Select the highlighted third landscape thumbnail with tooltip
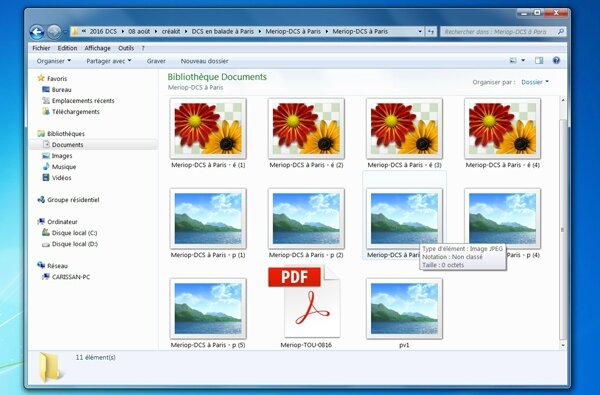The height and width of the screenshot is (395, 600). click(x=404, y=219)
